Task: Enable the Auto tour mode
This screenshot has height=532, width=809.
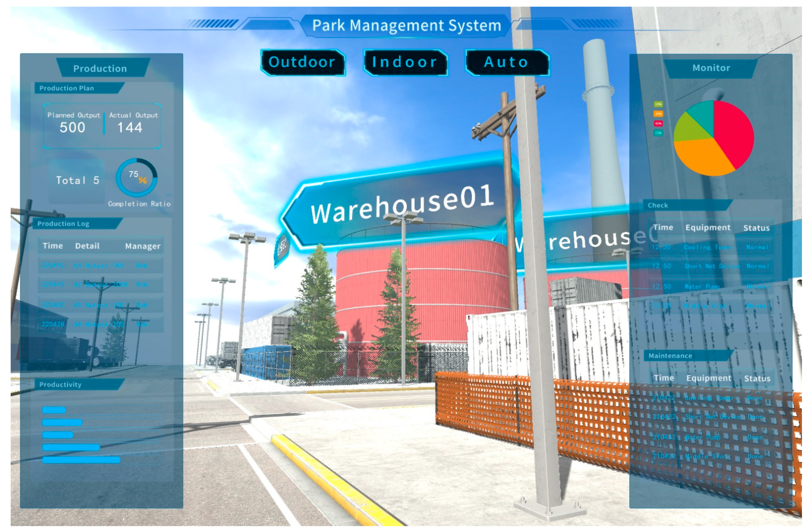Action: pos(507,62)
